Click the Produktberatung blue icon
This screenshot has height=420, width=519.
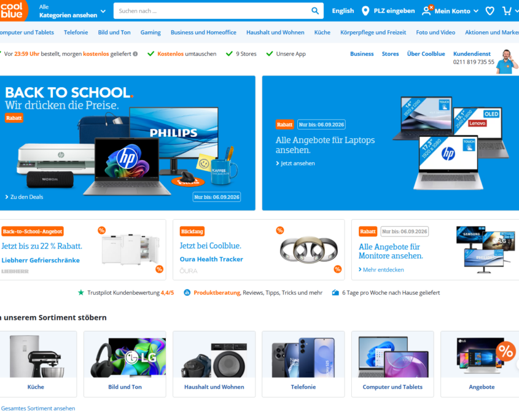click(187, 292)
